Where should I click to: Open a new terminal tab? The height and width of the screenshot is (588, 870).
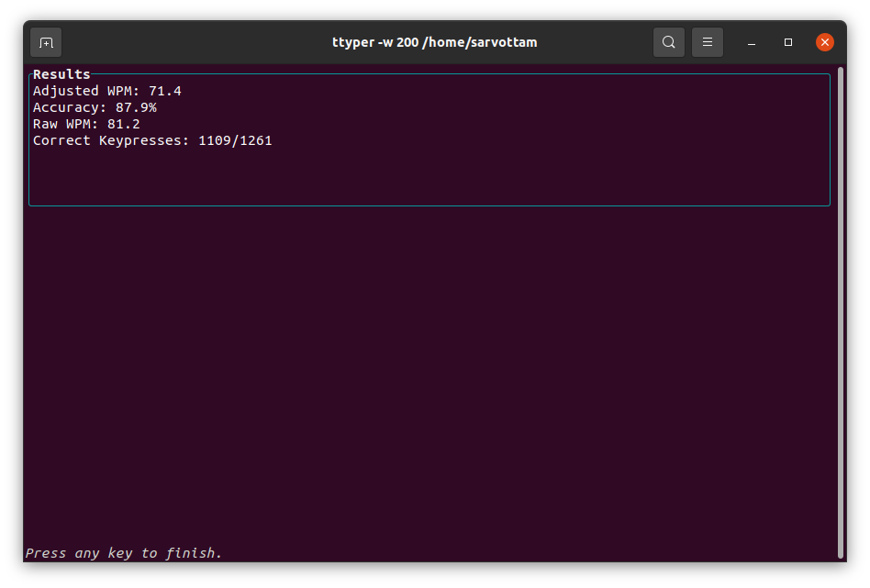(46, 43)
